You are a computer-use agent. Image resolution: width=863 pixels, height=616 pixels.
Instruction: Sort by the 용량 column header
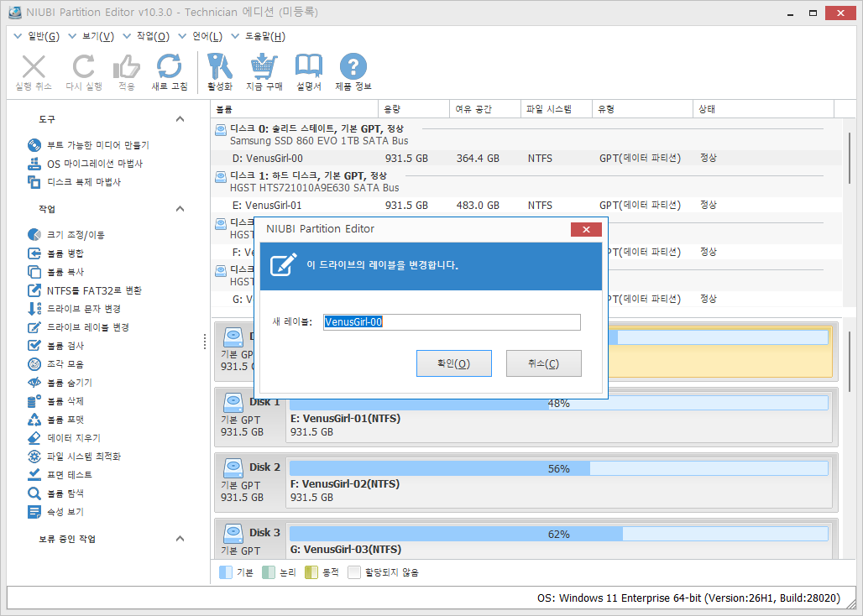(x=414, y=109)
